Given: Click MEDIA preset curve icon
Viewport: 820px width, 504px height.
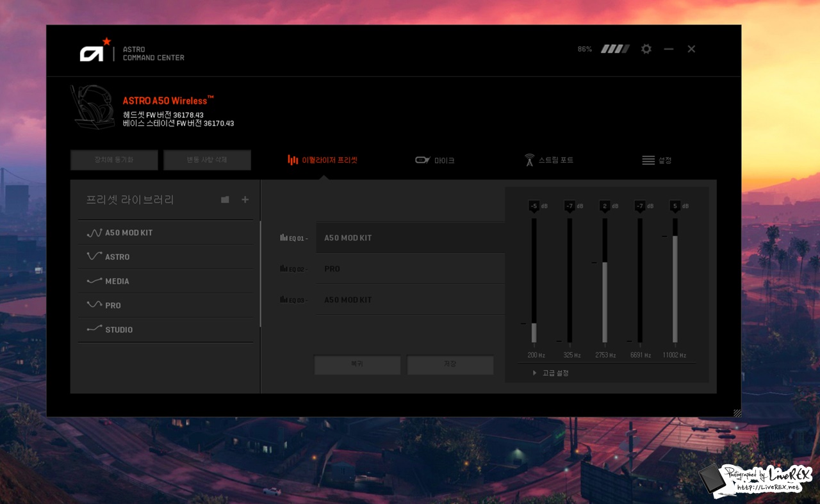Looking at the screenshot, I should pyautogui.click(x=94, y=281).
